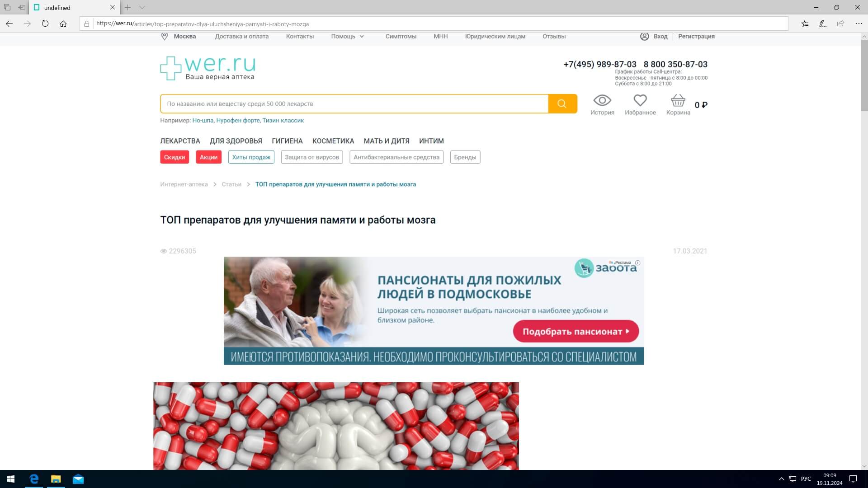Screen dimensions: 868x488
Task: Open Избранное heart icon
Action: pyautogui.click(x=640, y=100)
